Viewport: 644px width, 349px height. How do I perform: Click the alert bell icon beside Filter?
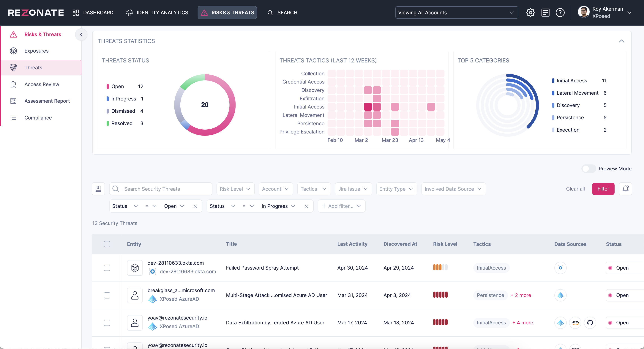[x=626, y=189]
